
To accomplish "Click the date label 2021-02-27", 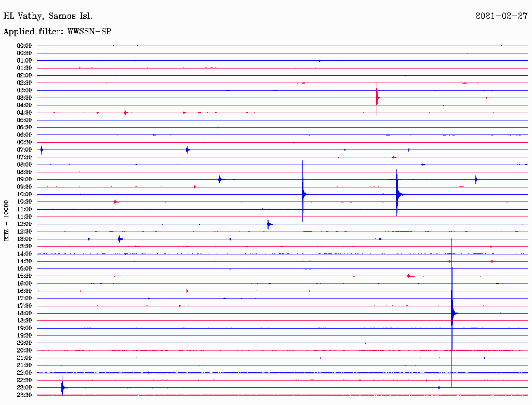I will (501, 16).
